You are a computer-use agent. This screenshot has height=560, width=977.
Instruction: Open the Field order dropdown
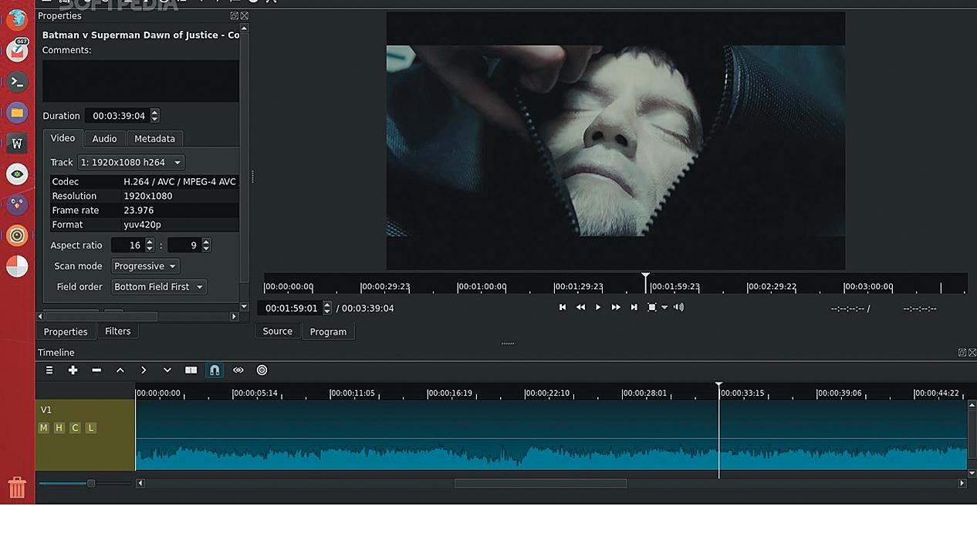[x=158, y=287]
